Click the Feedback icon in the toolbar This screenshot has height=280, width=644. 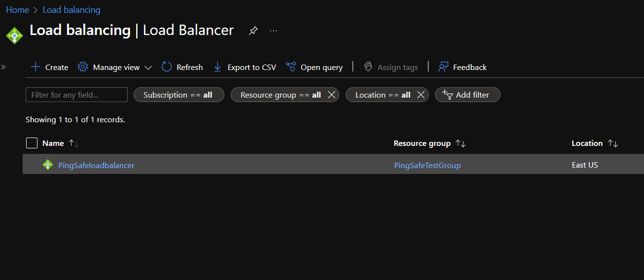point(443,67)
